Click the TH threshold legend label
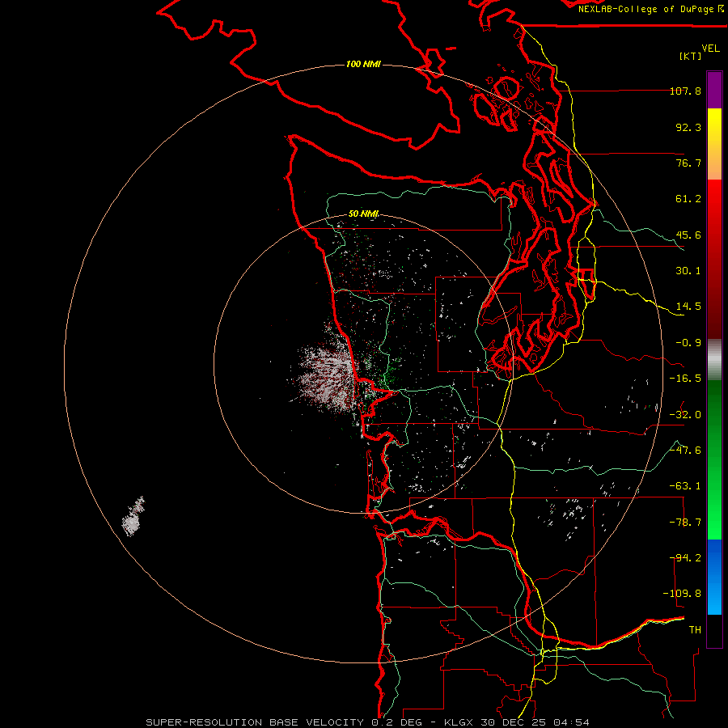This screenshot has width=728, height=728. pyautogui.click(x=695, y=630)
